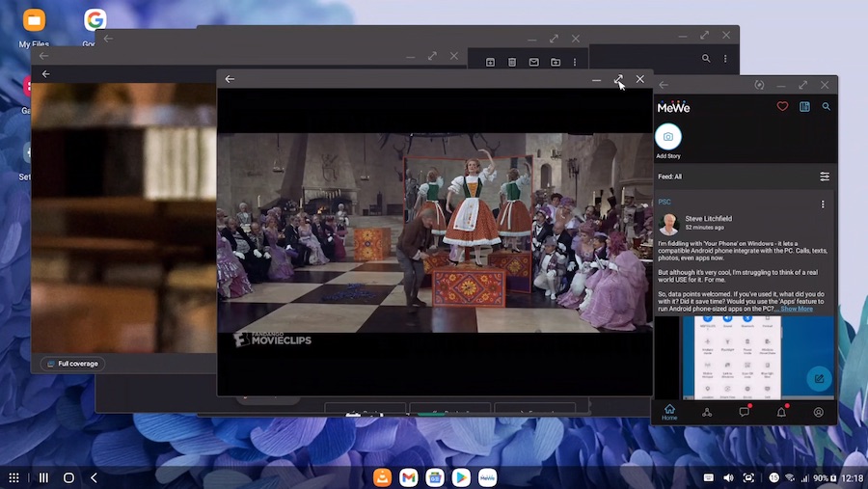Open the notifications count badge
Viewport: 868px width, 489px height.
click(x=773, y=478)
